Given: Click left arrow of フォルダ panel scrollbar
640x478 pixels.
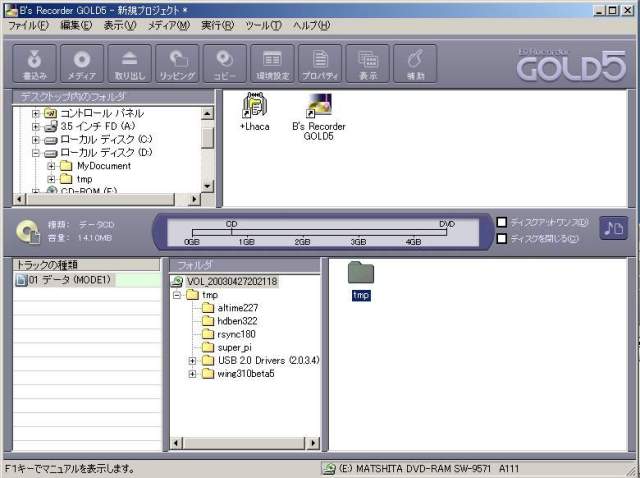Looking at the screenshot, I should click(176, 443).
